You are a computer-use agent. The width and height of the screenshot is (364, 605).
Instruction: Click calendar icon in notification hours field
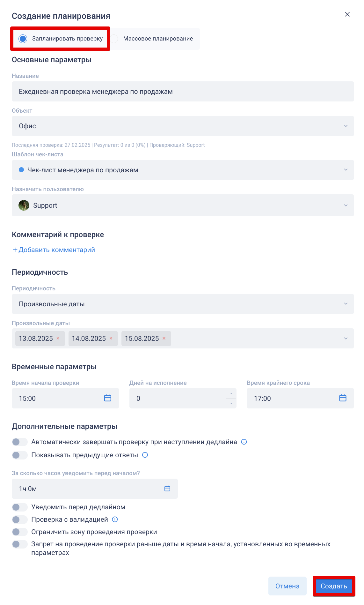click(167, 489)
